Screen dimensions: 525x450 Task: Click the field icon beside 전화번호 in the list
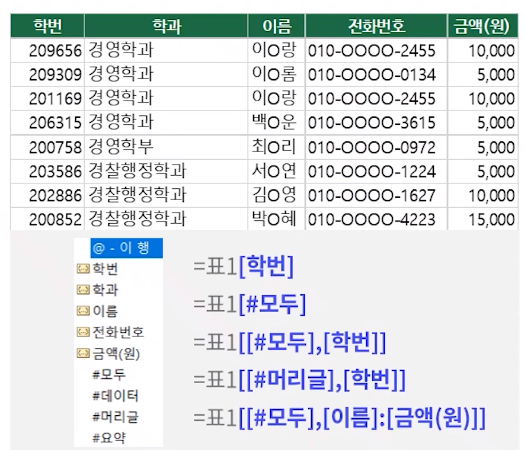click(x=83, y=332)
